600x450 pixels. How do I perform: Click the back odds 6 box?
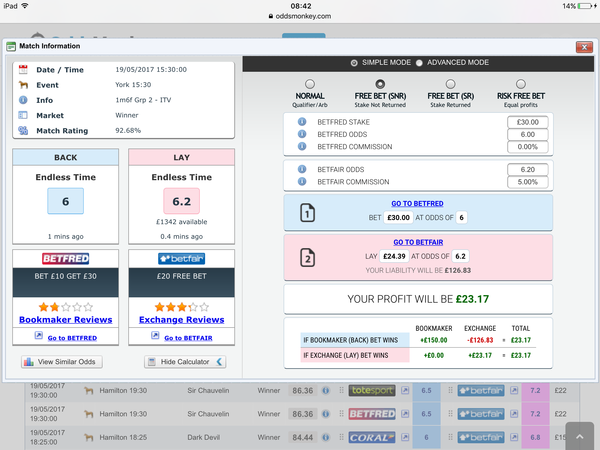(x=65, y=201)
